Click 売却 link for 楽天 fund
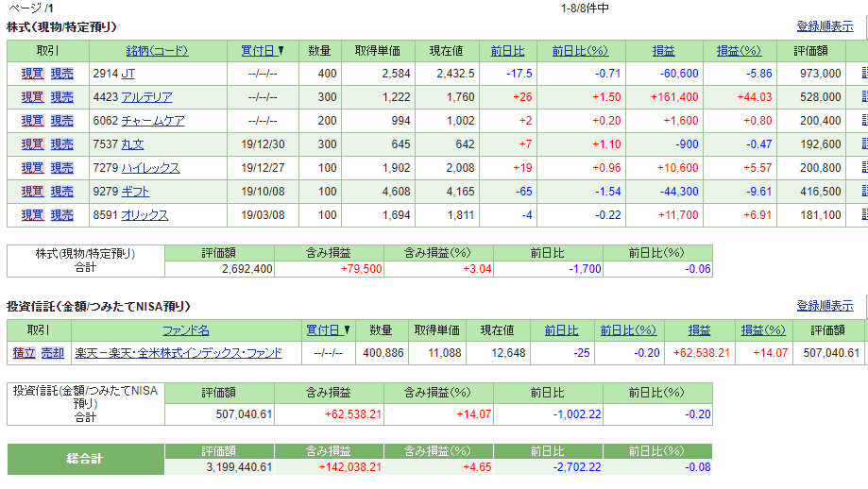The image size is (868, 489). pyautogui.click(x=53, y=353)
